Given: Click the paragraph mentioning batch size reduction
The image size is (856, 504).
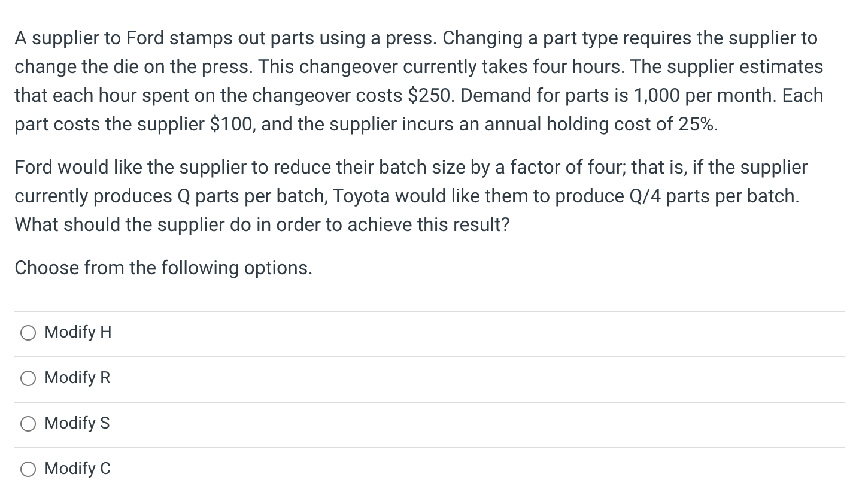Looking at the screenshot, I should tap(411, 196).
